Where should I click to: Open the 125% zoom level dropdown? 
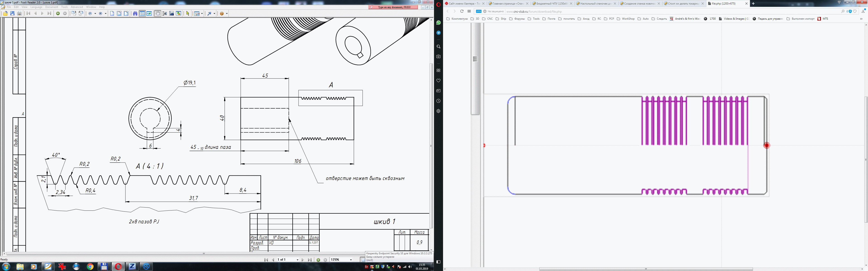[x=351, y=260]
